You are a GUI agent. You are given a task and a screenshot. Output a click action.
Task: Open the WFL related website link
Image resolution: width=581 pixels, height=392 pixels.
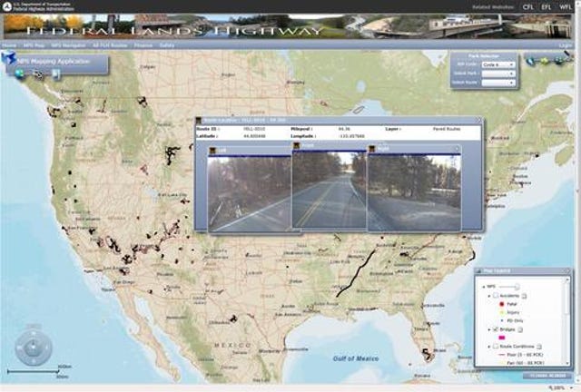click(566, 7)
